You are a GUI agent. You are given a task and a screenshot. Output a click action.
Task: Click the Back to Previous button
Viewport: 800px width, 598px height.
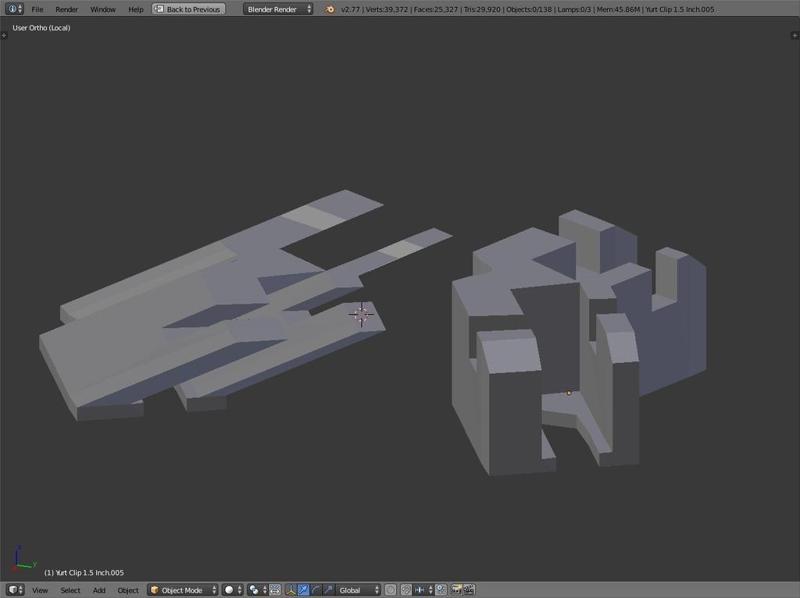188,9
